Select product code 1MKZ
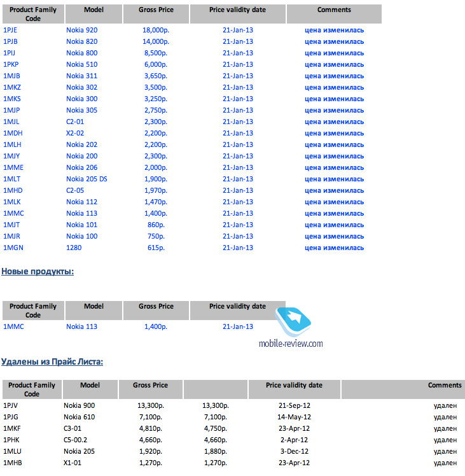Viewport: 465px width, 476px height. (12, 87)
